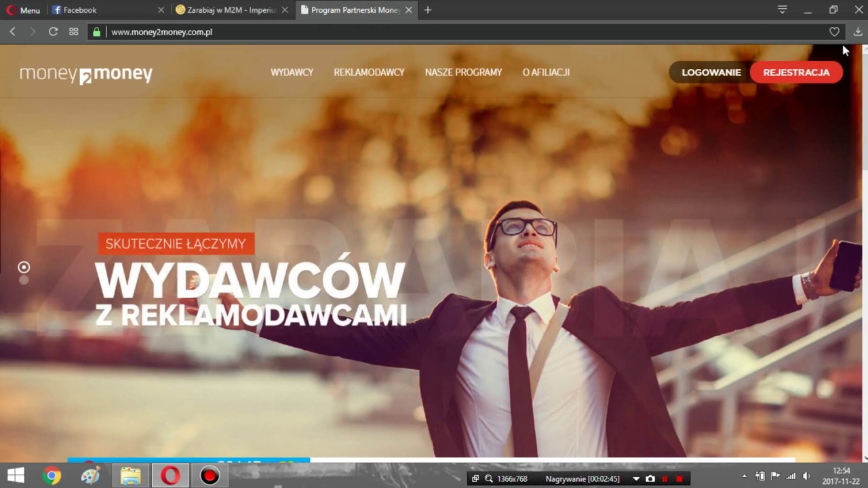This screenshot has height=488, width=868.
Task: Switch to the Facebook tab
Action: pos(108,10)
